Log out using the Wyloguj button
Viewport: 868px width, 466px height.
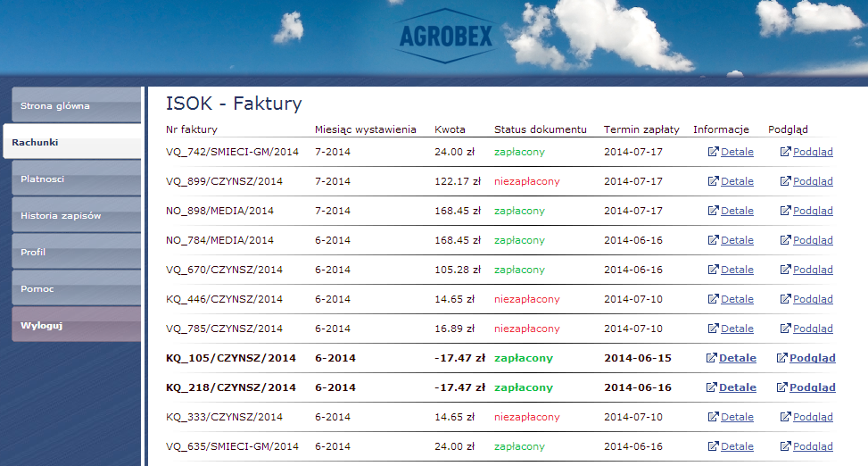click(75, 325)
